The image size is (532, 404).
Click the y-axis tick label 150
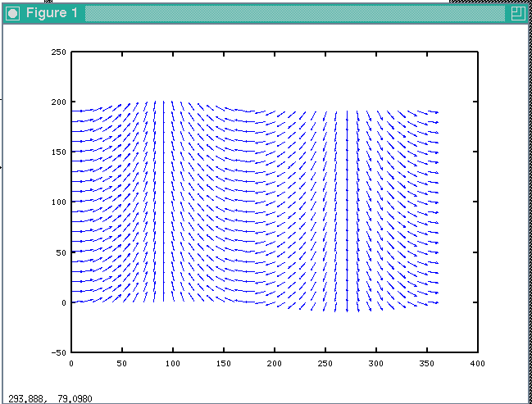(59, 152)
